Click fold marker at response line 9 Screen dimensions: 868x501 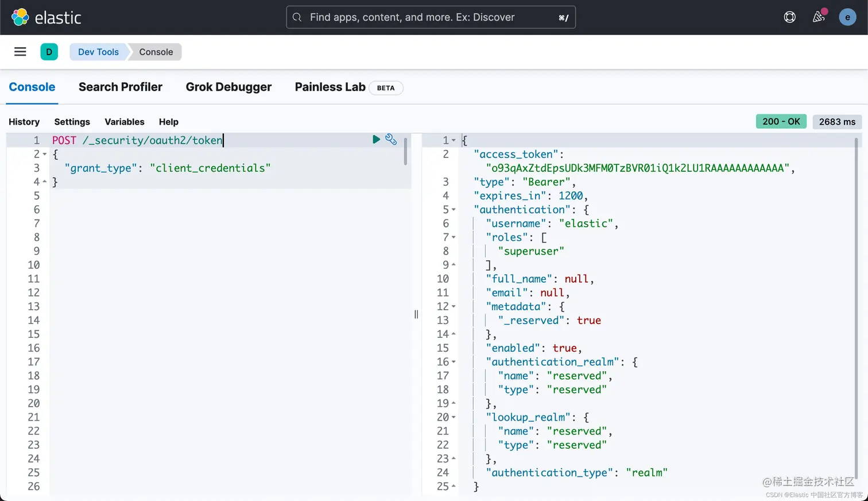(x=454, y=265)
